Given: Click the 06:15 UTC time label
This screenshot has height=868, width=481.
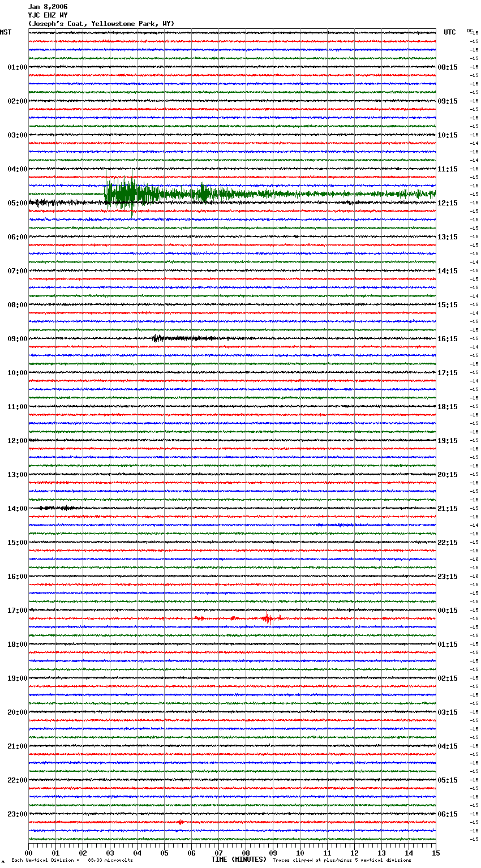Looking at the screenshot, I should (x=448, y=814).
